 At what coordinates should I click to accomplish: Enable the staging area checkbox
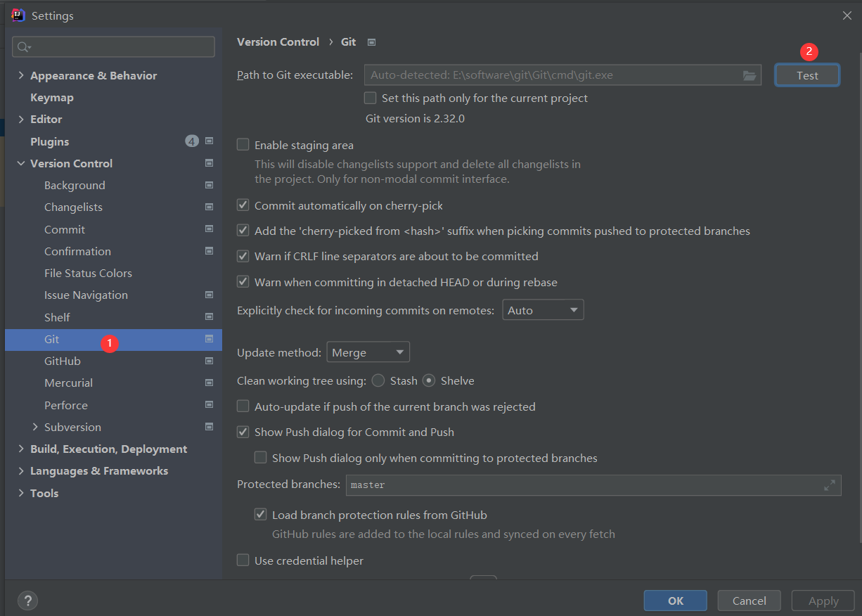243,145
